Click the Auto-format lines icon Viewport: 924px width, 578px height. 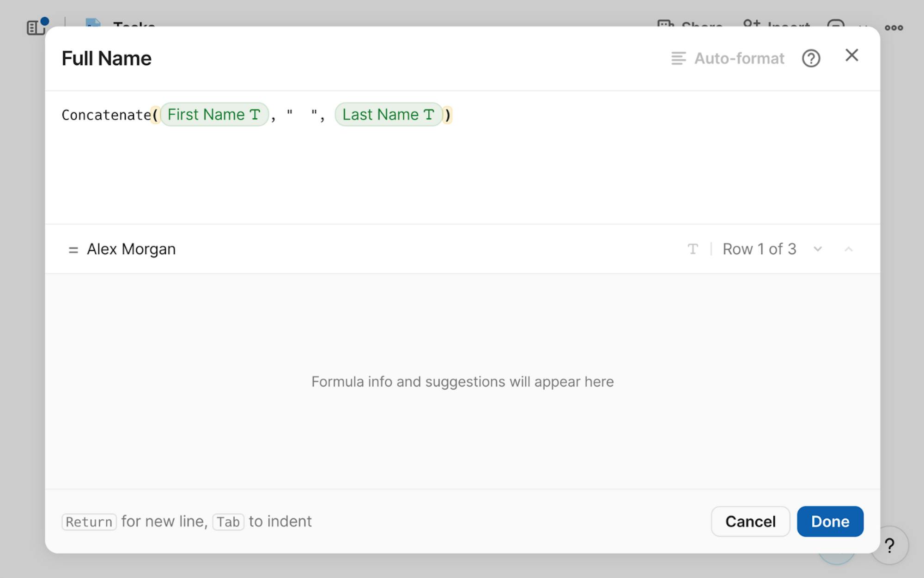(678, 58)
